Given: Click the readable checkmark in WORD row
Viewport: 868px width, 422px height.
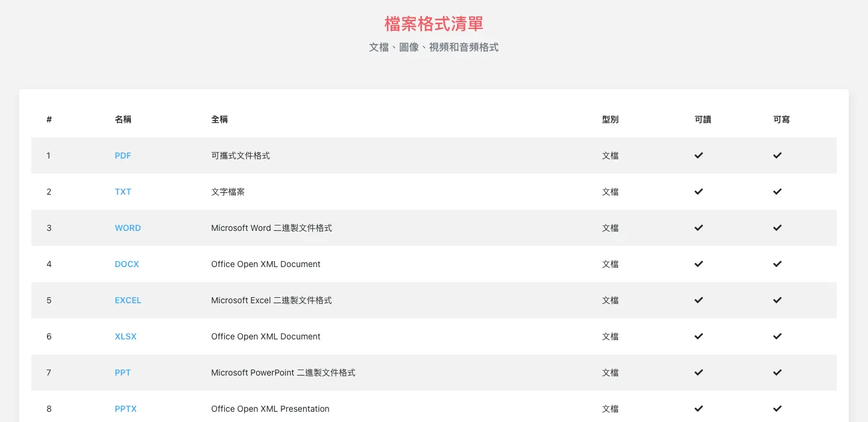Looking at the screenshot, I should (699, 228).
